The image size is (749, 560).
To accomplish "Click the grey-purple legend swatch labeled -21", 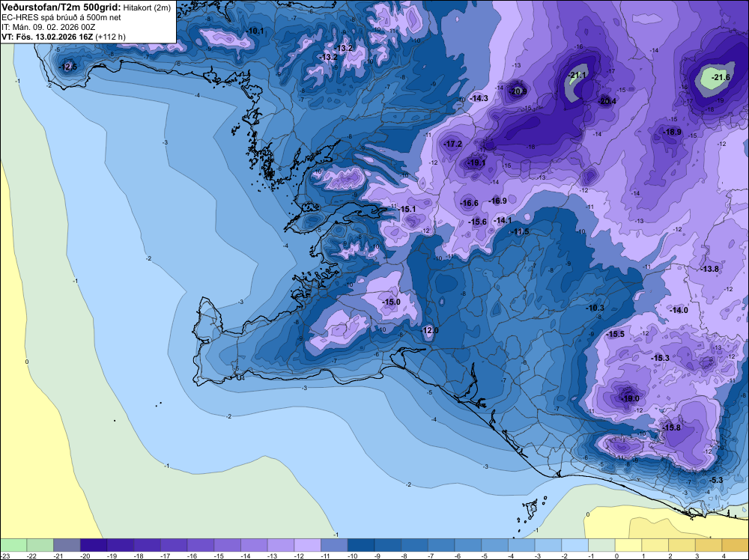I will 67,545.
